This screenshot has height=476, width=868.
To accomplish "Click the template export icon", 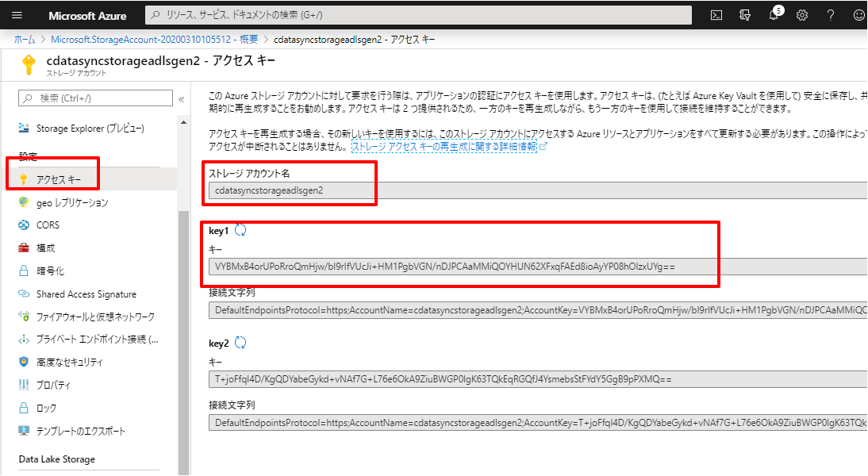I will pos(24,431).
